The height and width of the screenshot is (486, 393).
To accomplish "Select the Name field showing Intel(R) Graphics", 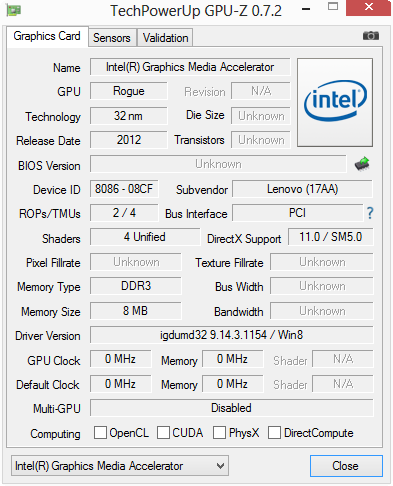I will (x=190, y=67).
